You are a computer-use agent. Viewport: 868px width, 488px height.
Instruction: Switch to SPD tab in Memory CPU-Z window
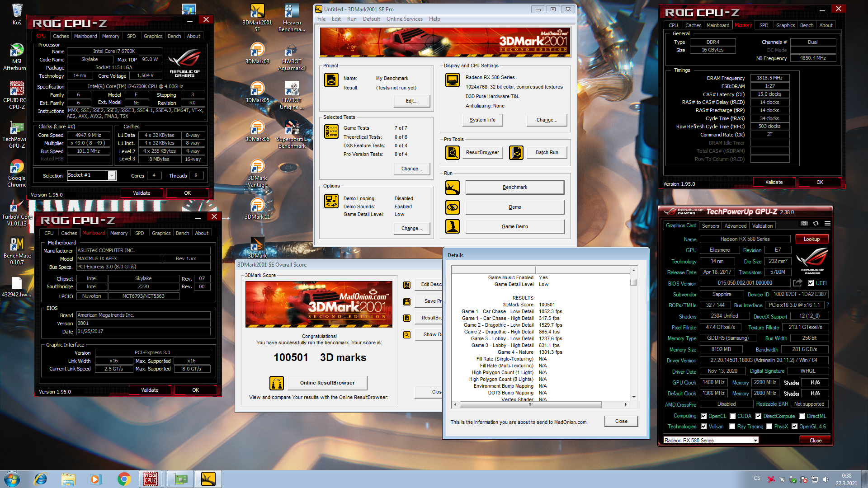764,25
